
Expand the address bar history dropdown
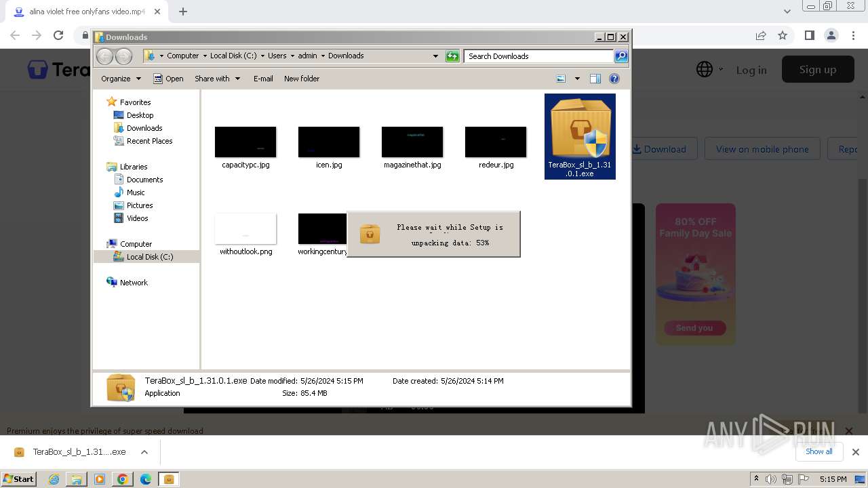(x=435, y=56)
